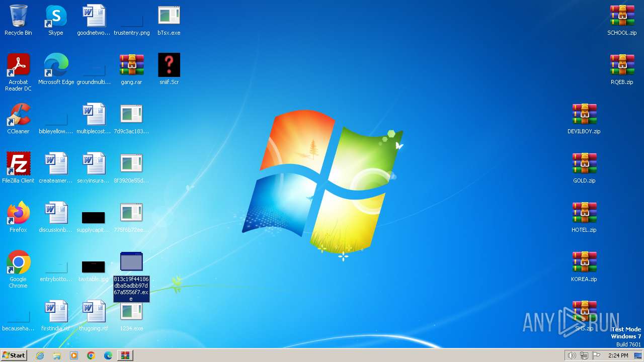Image resolution: width=644 pixels, height=362 pixels.
Task: Select the firstindia.rtf document icon
Action: [56, 312]
